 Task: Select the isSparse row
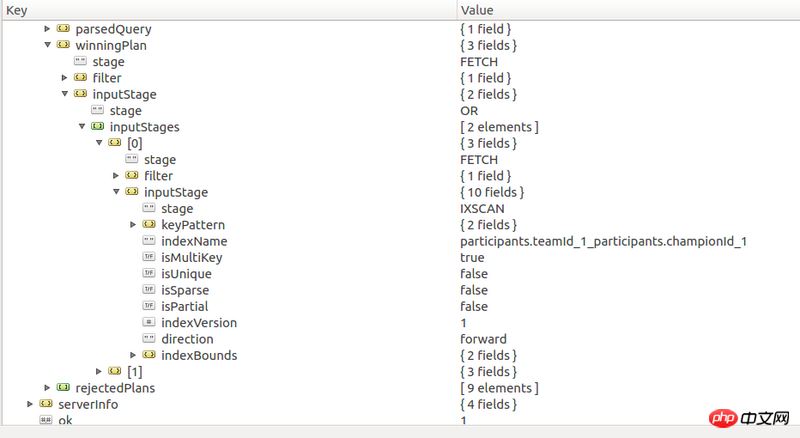pyautogui.click(x=401, y=290)
